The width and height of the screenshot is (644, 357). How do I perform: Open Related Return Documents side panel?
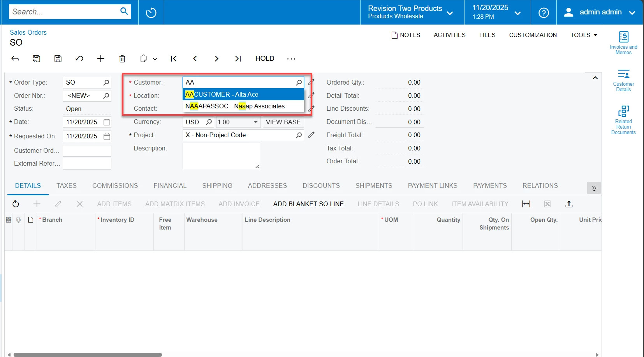(623, 120)
